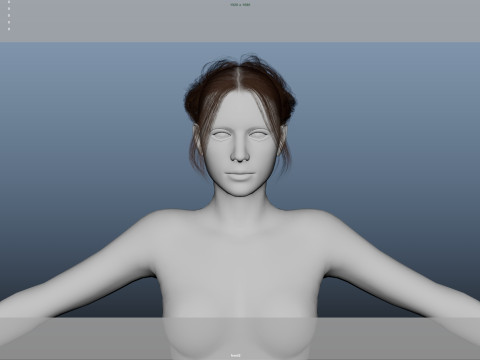Viewport: 480px width, 360px height.
Task: Click the resolution label above the viewport
Action: [240, 5]
